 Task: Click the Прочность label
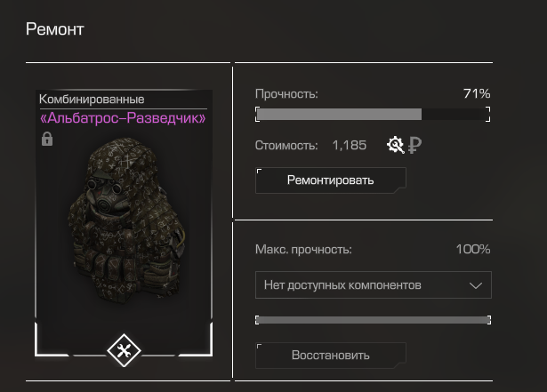point(286,94)
